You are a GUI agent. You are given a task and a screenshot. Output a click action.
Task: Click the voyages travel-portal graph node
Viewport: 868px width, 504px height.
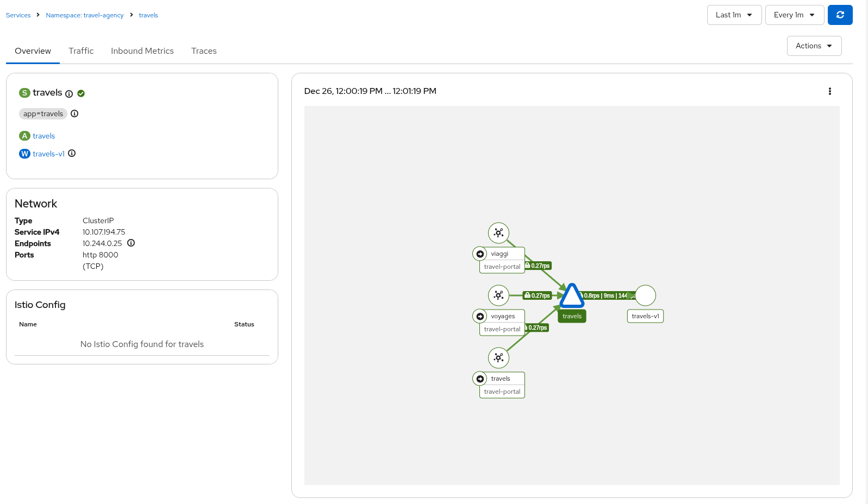pyautogui.click(x=498, y=295)
